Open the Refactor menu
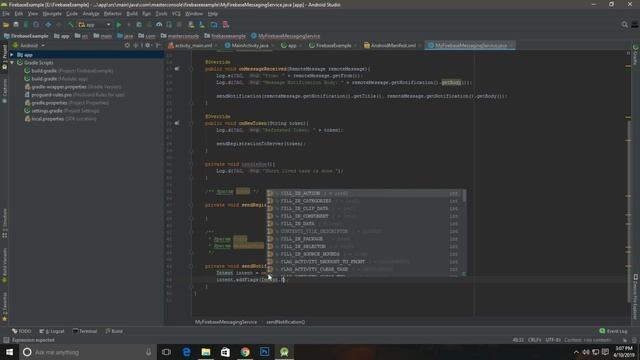The width and height of the screenshot is (640, 360). pyautogui.click(x=113, y=13)
